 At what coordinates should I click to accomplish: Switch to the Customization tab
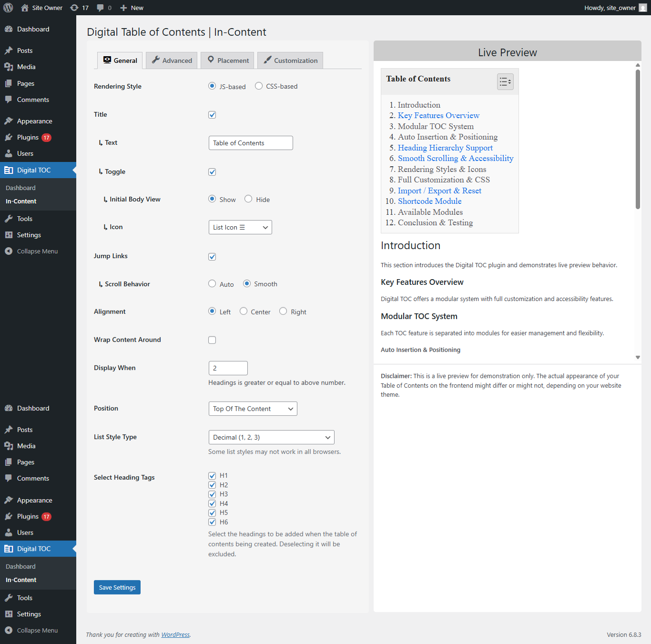coord(290,60)
